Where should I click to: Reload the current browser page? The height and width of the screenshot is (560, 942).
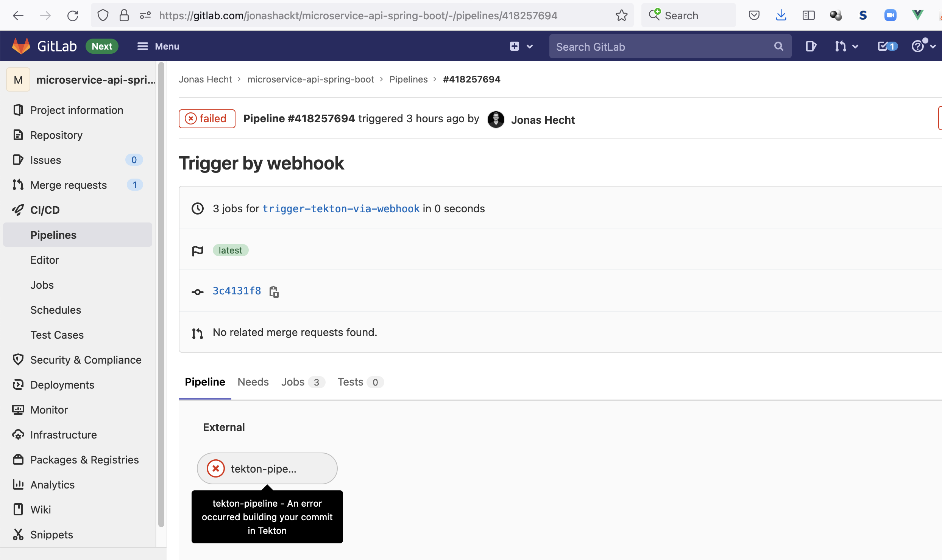[73, 16]
